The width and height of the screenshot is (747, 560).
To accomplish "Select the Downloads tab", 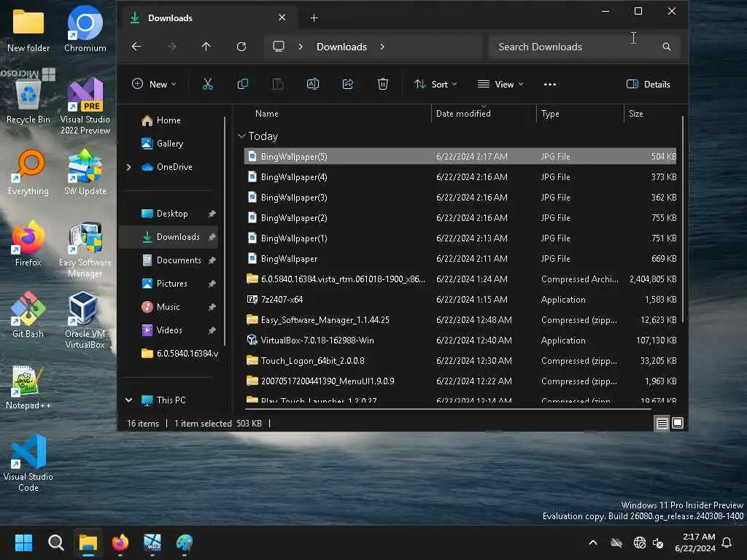I will coord(208,17).
